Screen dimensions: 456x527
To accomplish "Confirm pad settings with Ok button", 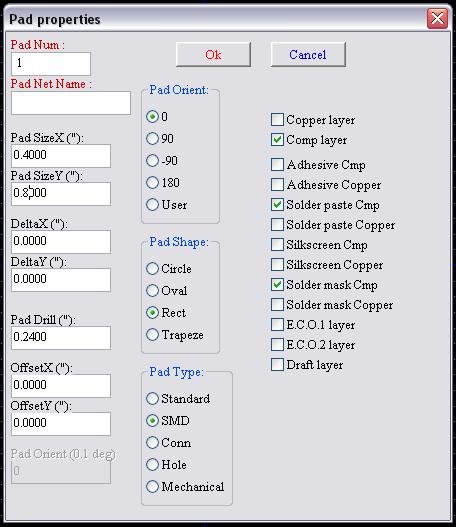I will [213, 54].
